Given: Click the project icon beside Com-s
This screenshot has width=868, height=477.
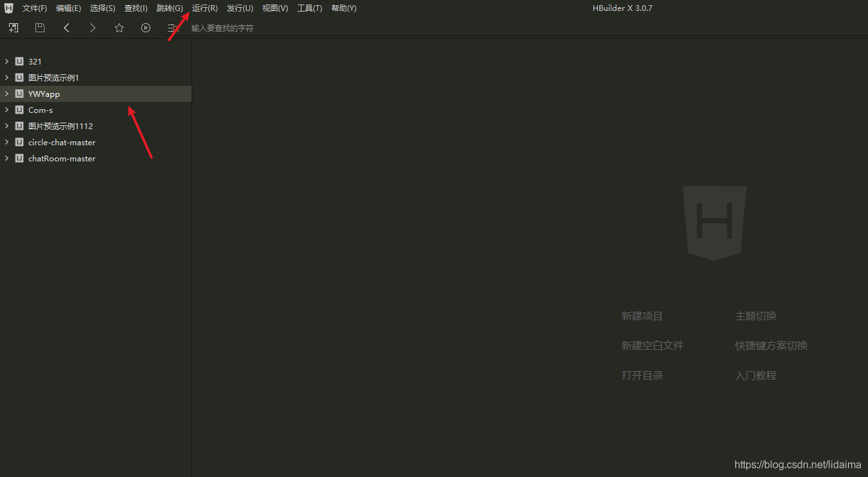Looking at the screenshot, I should click(19, 110).
